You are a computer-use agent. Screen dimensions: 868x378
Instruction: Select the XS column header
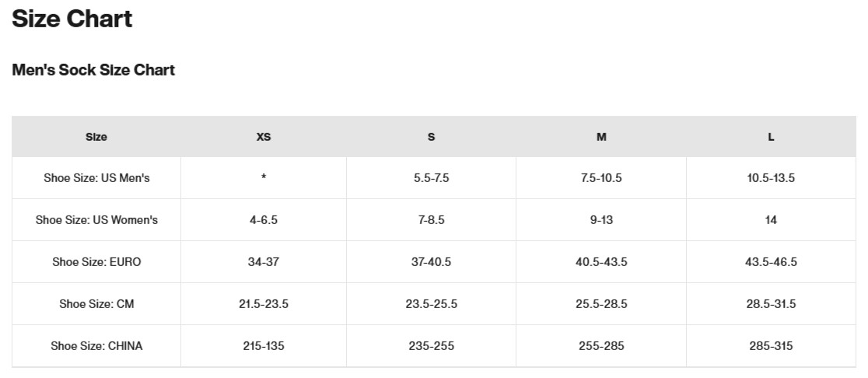[264, 137]
